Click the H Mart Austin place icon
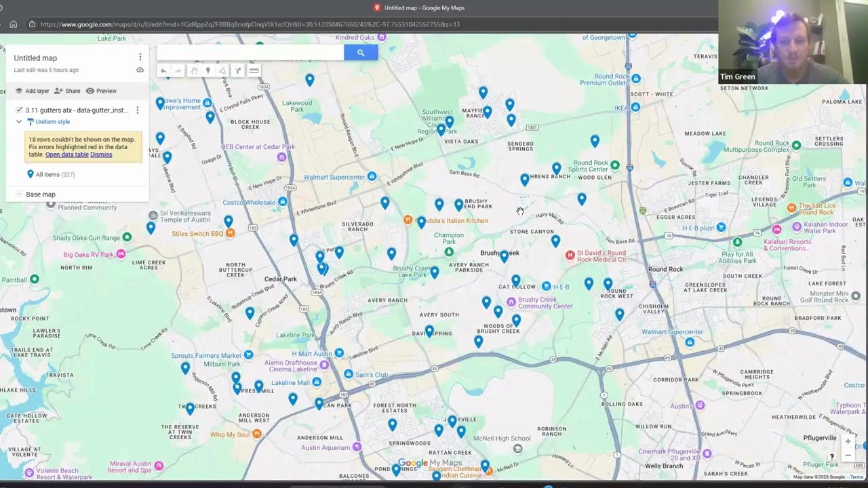This screenshot has width=868, height=488. tap(339, 353)
